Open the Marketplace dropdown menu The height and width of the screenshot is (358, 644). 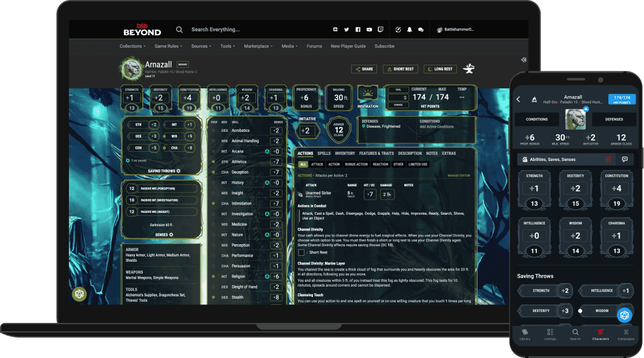point(257,46)
